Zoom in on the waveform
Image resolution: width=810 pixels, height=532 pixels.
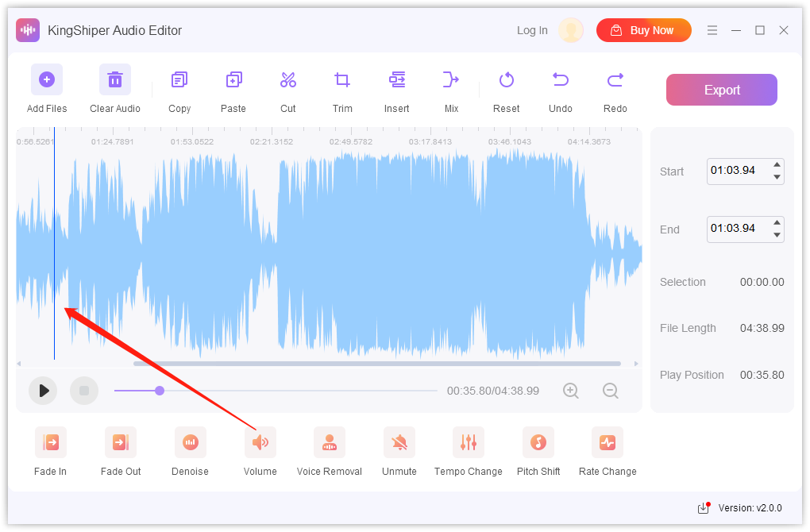click(571, 391)
